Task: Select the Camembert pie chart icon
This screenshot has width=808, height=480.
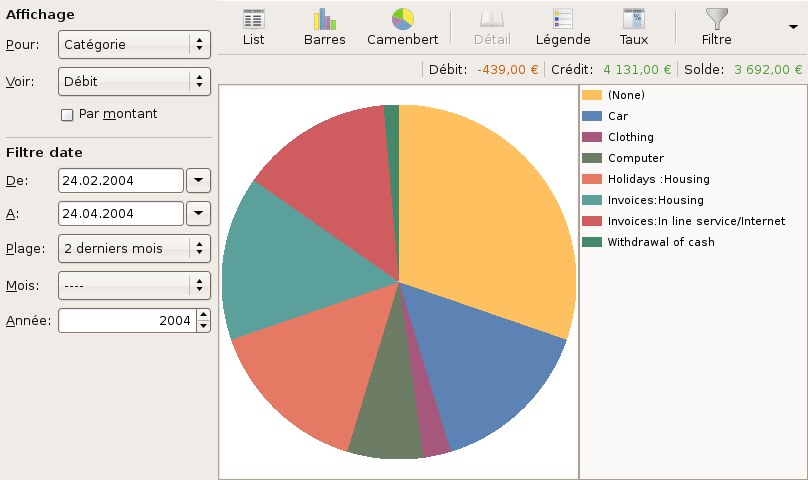Action: (402, 20)
